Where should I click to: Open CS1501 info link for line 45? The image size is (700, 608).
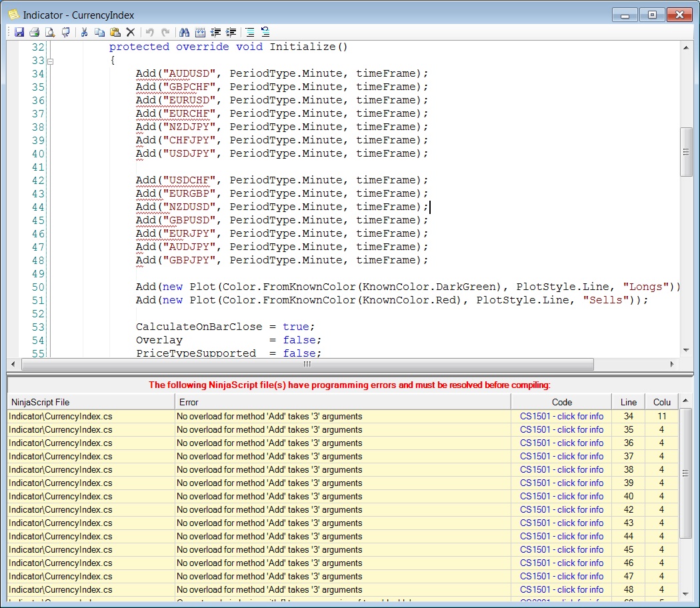[561, 550]
